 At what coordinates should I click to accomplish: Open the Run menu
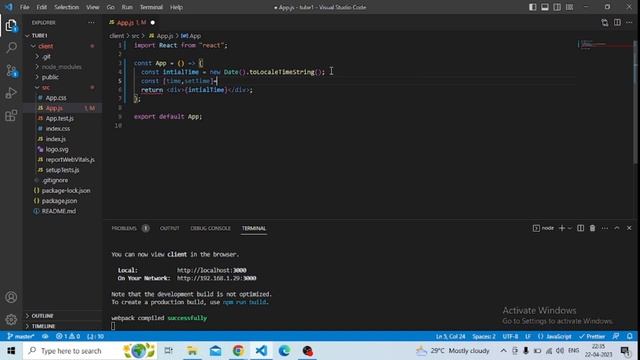click(127, 7)
